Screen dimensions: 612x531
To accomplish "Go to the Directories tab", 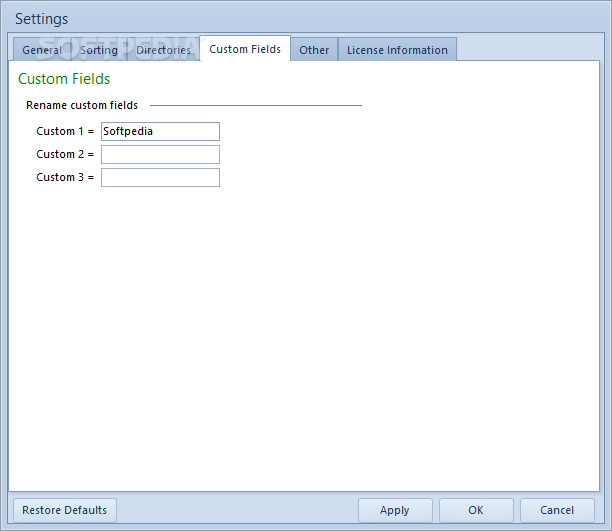I will tap(163, 50).
